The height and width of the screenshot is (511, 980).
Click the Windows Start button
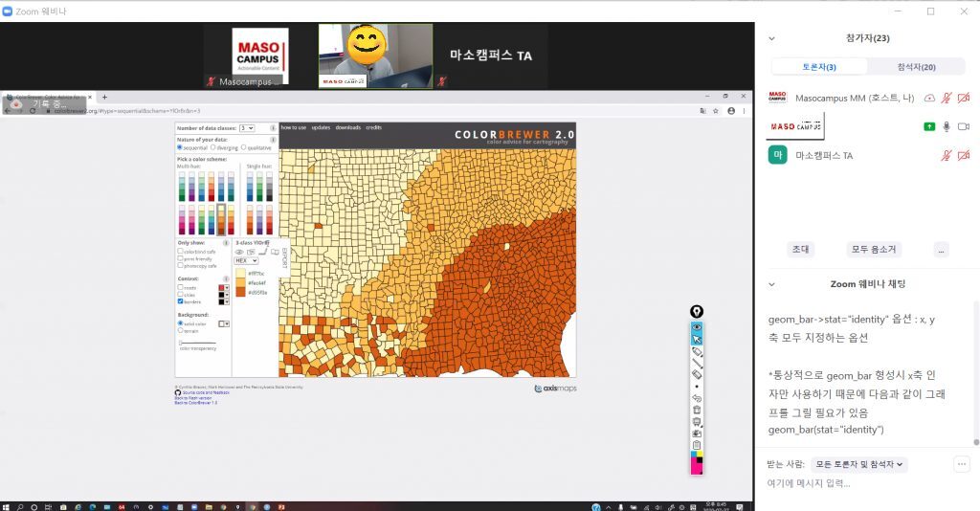tap(7, 505)
